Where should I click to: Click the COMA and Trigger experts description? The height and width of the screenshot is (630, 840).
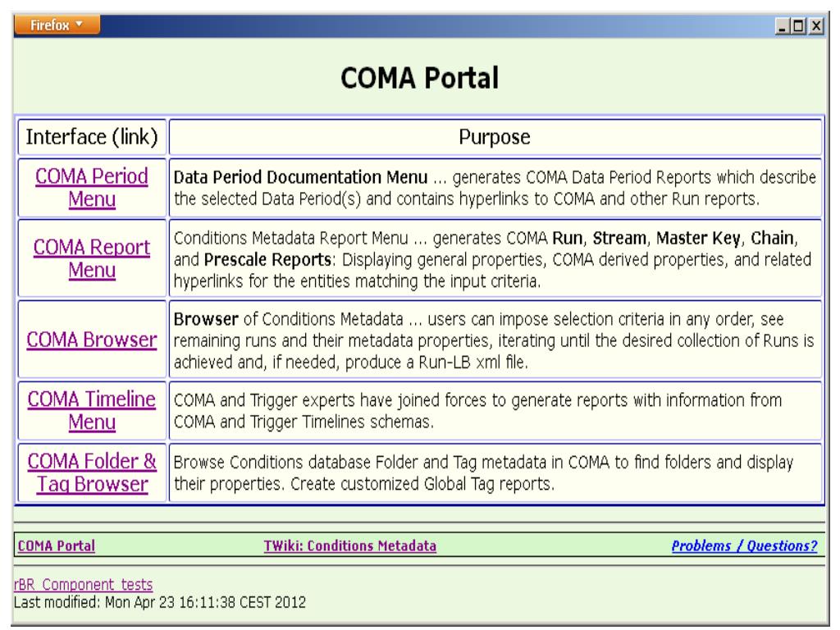477,411
